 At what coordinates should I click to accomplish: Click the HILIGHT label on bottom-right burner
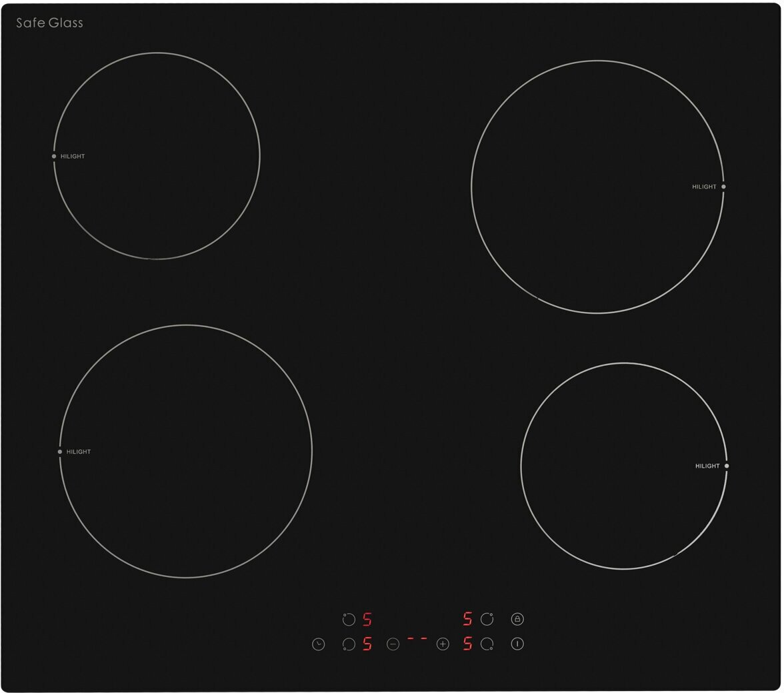point(707,466)
